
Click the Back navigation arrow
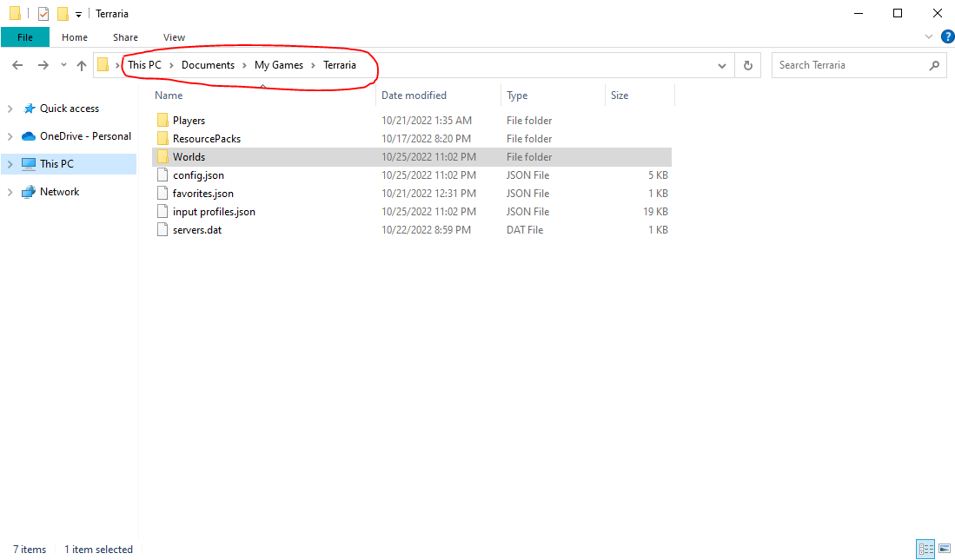17,65
